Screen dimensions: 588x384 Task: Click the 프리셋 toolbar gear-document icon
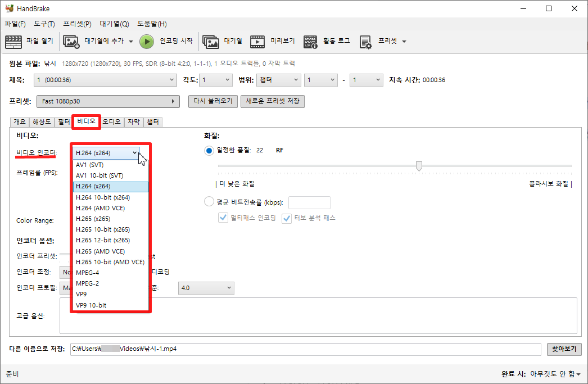coord(365,42)
